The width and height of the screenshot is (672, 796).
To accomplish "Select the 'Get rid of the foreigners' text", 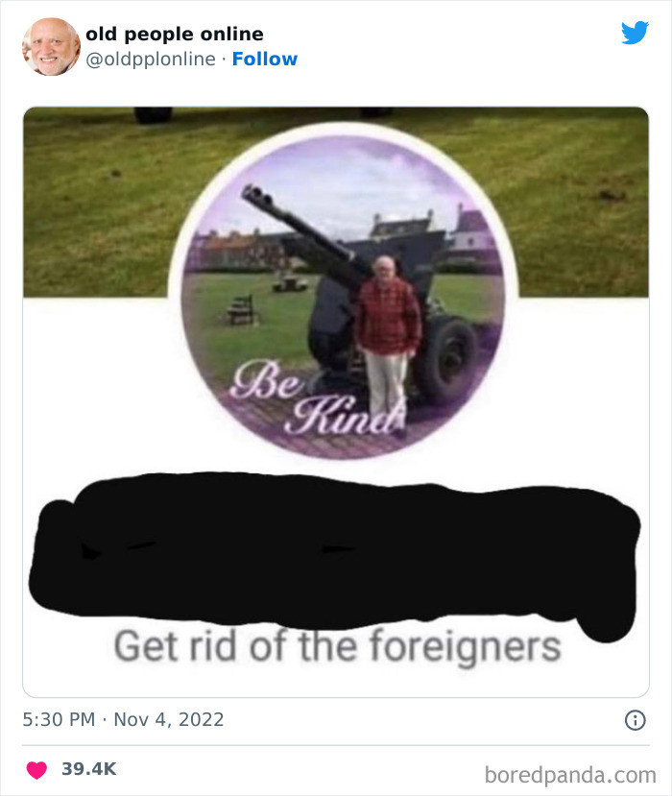I will [338, 645].
